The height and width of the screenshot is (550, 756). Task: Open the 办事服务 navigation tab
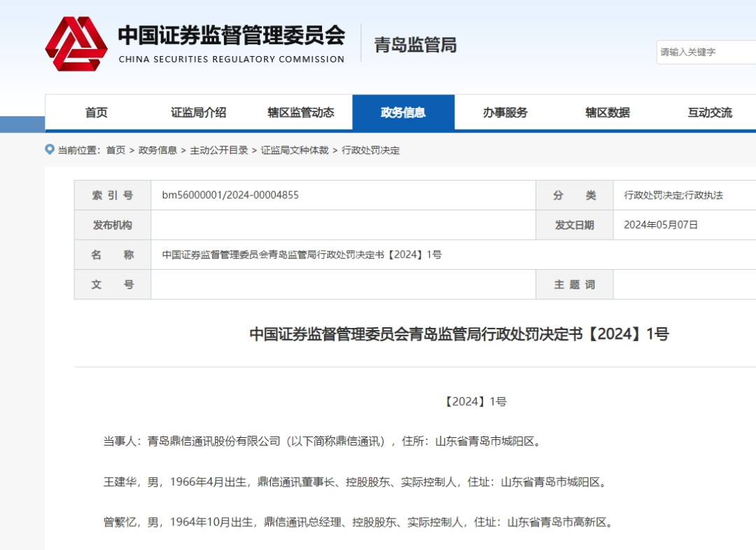(505, 112)
